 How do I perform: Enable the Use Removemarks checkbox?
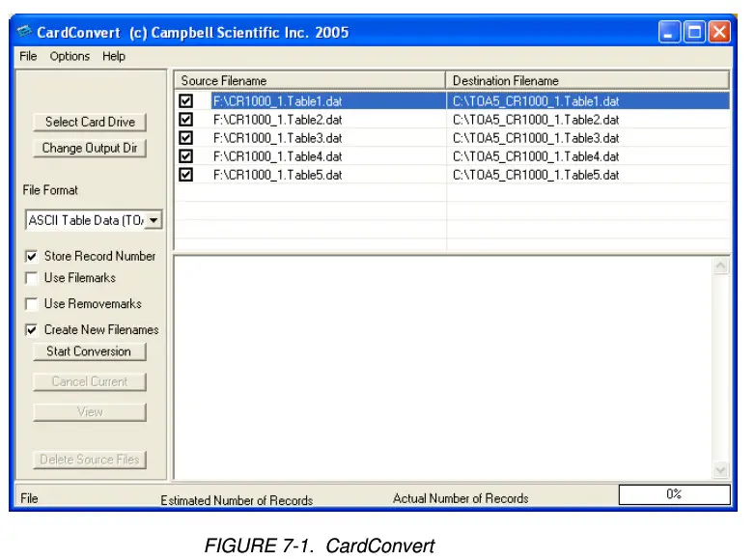pos(31,304)
